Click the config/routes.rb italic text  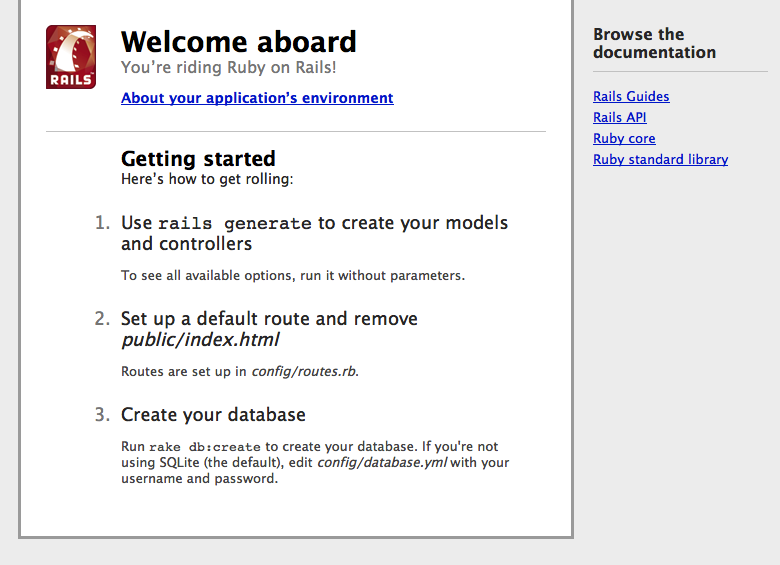pyautogui.click(x=304, y=372)
